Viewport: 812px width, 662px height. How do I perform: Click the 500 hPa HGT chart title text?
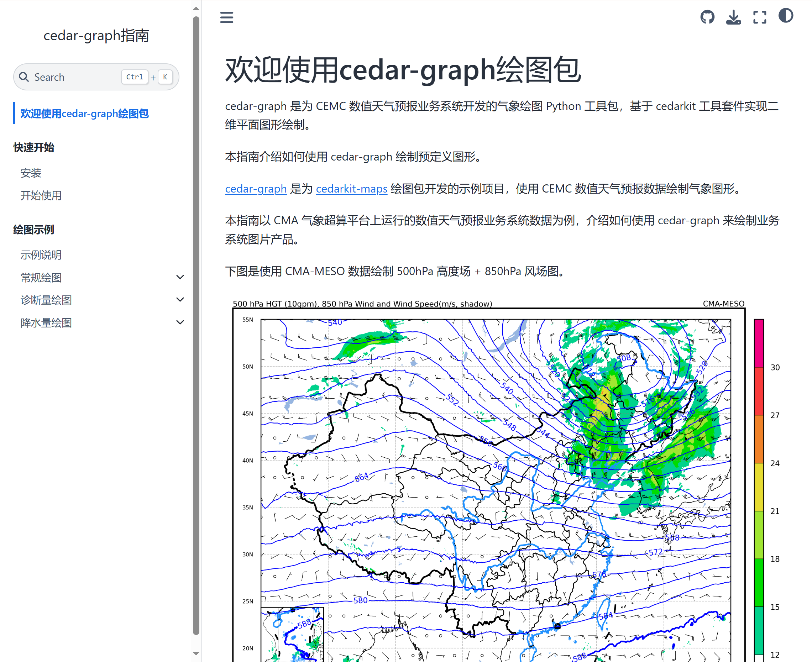(362, 304)
